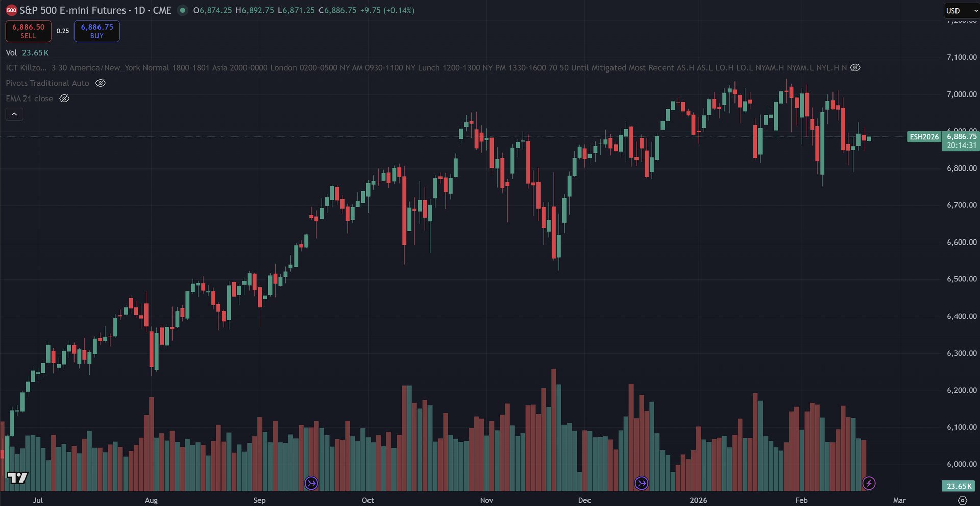980x506 pixels.
Task: Select the Vol indicator legend
Action: point(11,53)
